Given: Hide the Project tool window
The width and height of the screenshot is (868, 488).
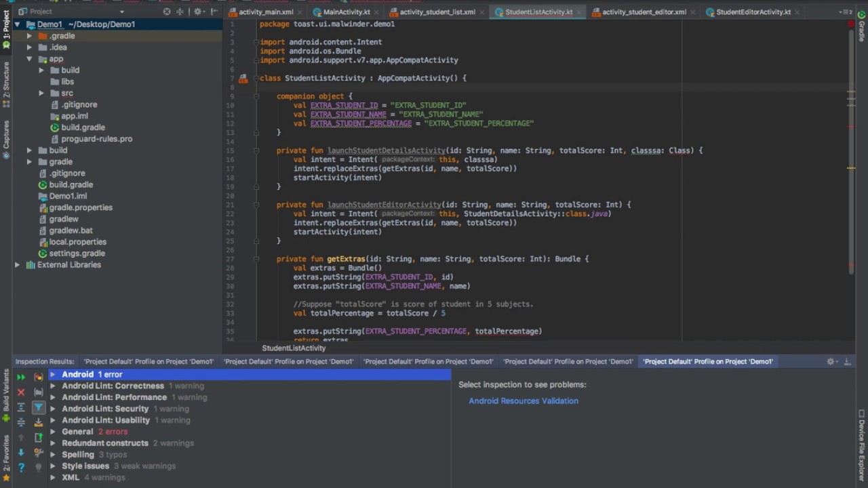Looking at the screenshot, I should pyautogui.click(x=214, y=12).
